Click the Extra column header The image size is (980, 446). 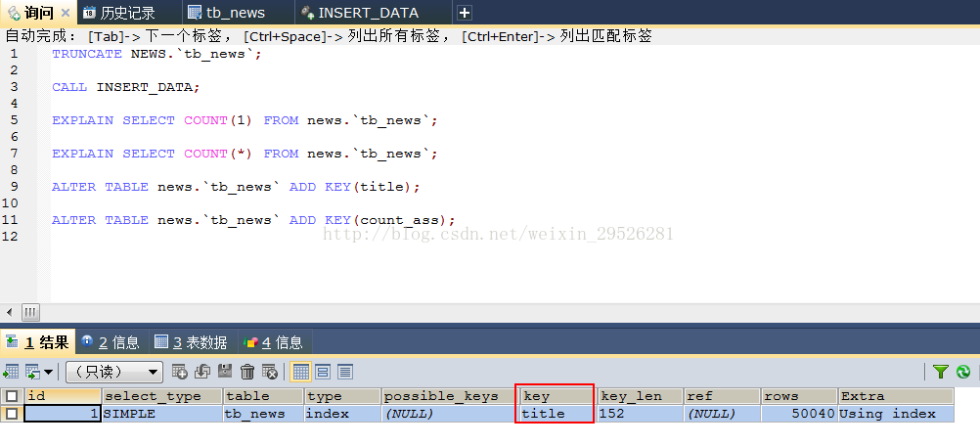[896, 396]
